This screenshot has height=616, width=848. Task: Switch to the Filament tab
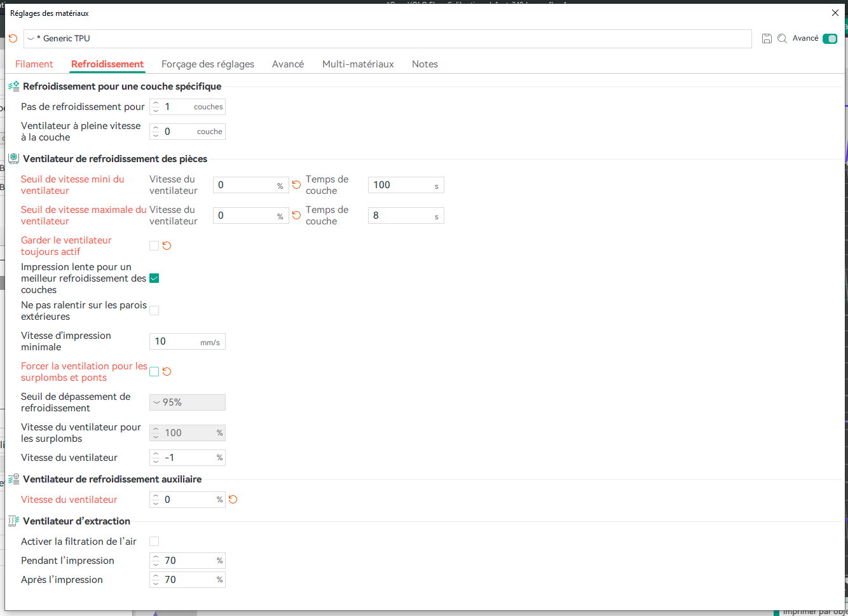34,64
